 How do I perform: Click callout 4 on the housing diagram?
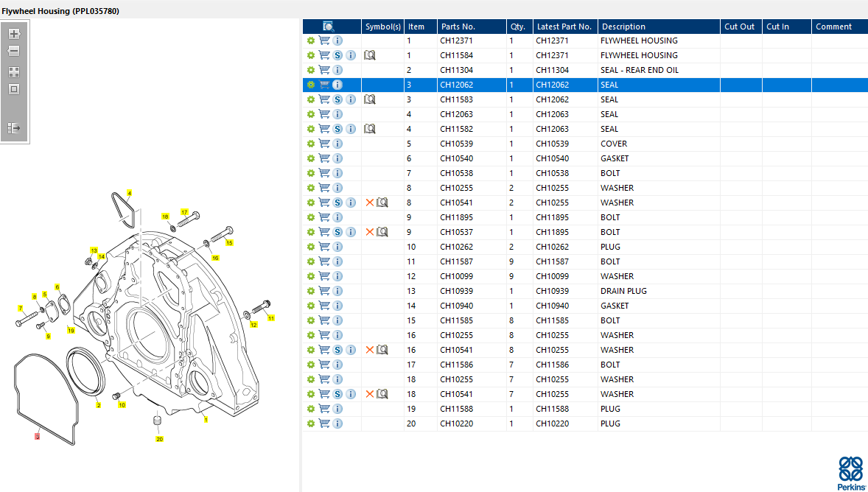tap(129, 193)
